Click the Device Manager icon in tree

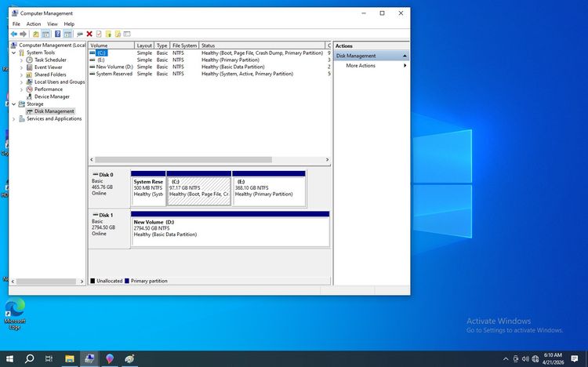(x=29, y=96)
